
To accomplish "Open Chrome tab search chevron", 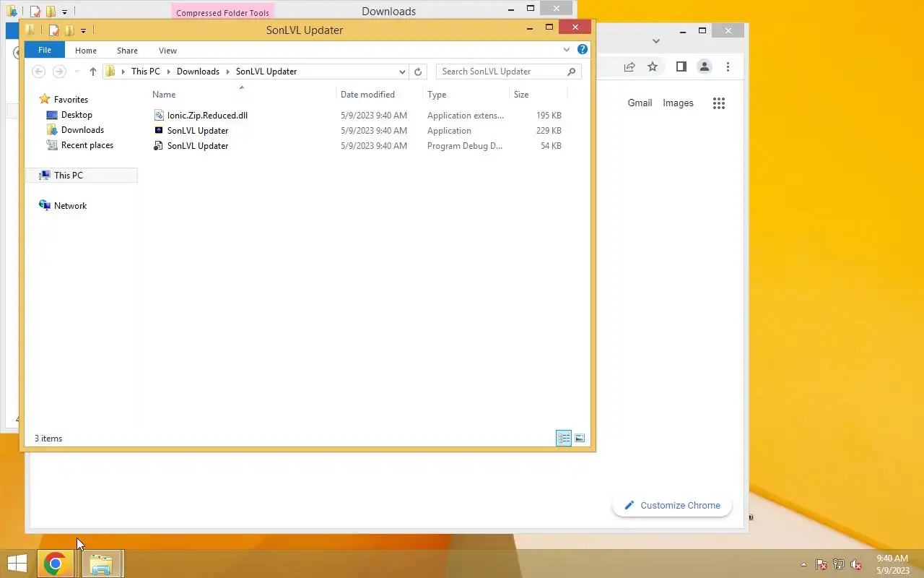I will coord(655,41).
